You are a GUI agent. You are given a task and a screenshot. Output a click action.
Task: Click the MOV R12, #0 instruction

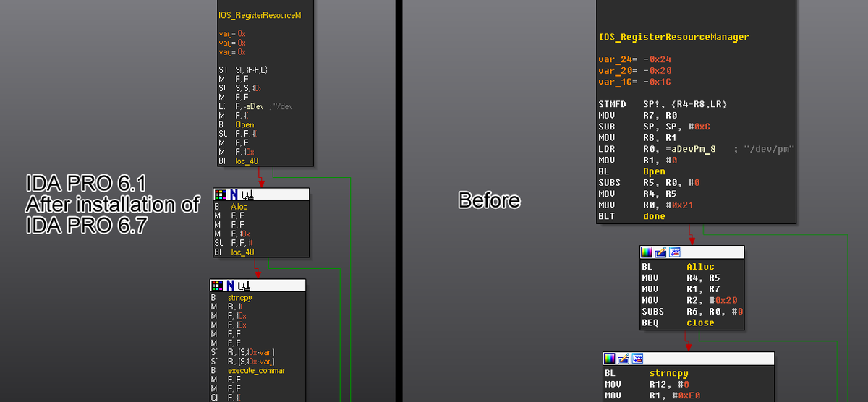pyautogui.click(x=648, y=385)
